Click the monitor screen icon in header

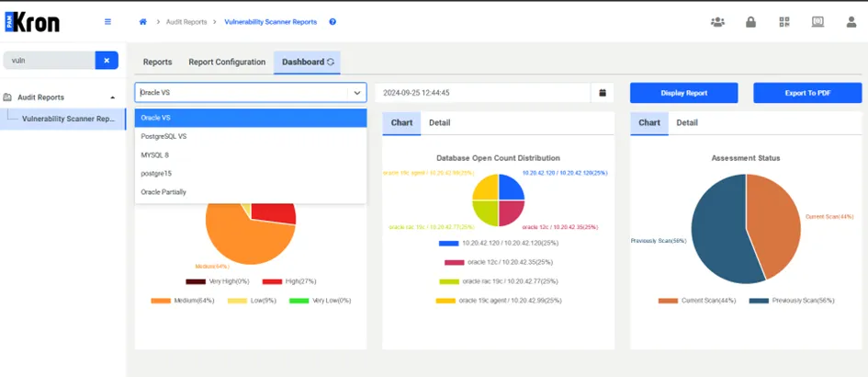pyautogui.click(x=817, y=22)
